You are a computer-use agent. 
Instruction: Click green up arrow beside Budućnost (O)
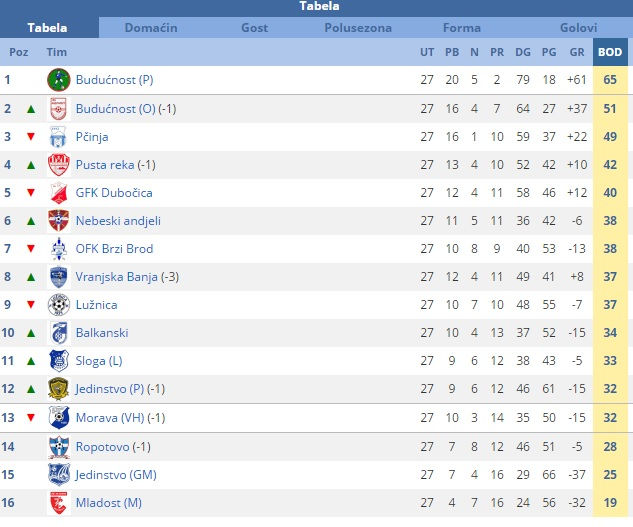pyautogui.click(x=31, y=109)
